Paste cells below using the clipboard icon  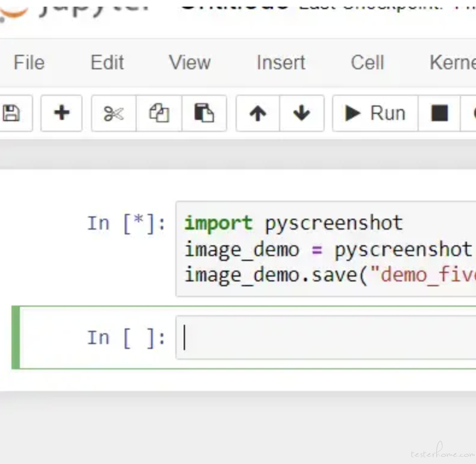(x=204, y=113)
